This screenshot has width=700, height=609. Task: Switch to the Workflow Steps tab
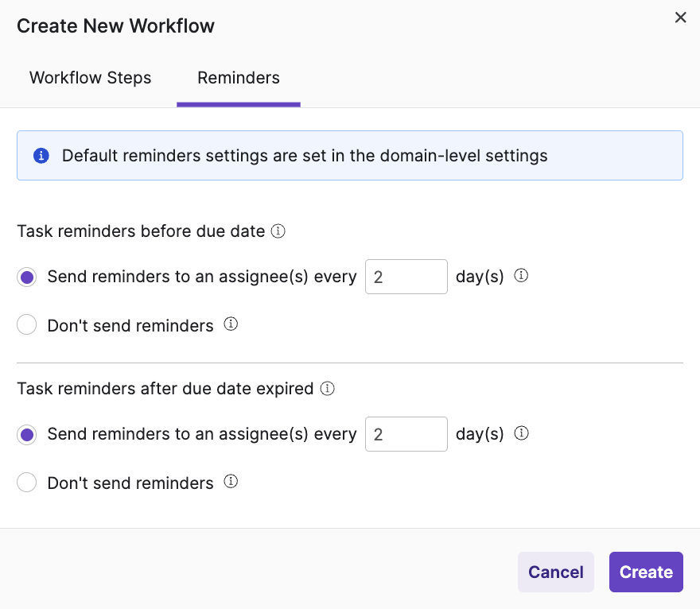tap(90, 78)
